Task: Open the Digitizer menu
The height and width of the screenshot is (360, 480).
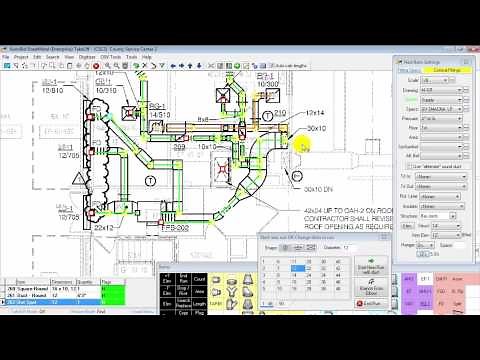Action: click(x=87, y=57)
